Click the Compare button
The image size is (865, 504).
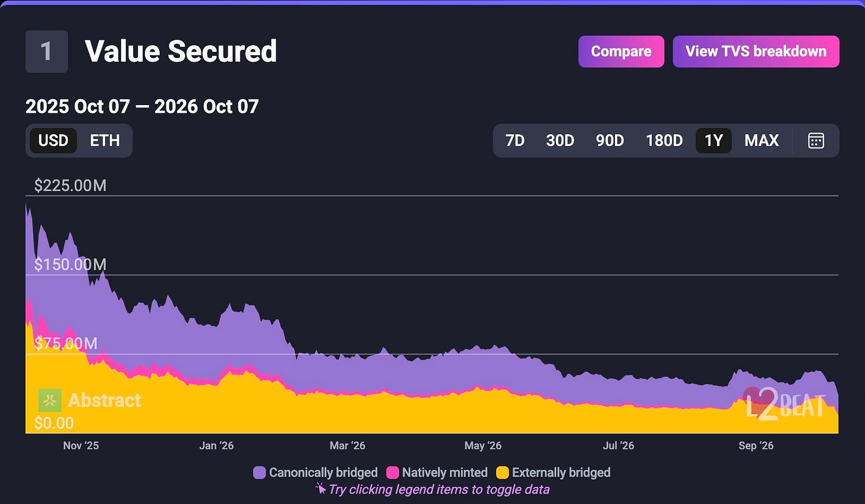click(x=621, y=52)
